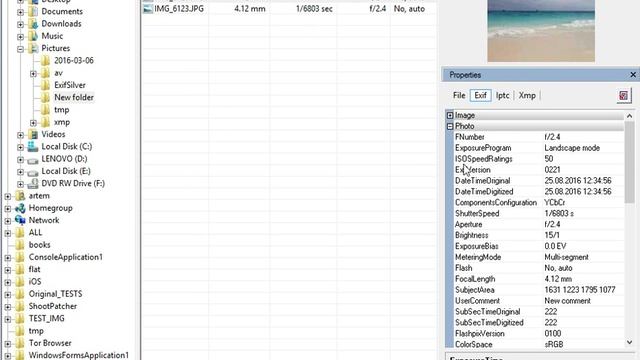The image size is (640, 360).
Task: Click Local Disk (C:) drive icon
Action: [33, 147]
